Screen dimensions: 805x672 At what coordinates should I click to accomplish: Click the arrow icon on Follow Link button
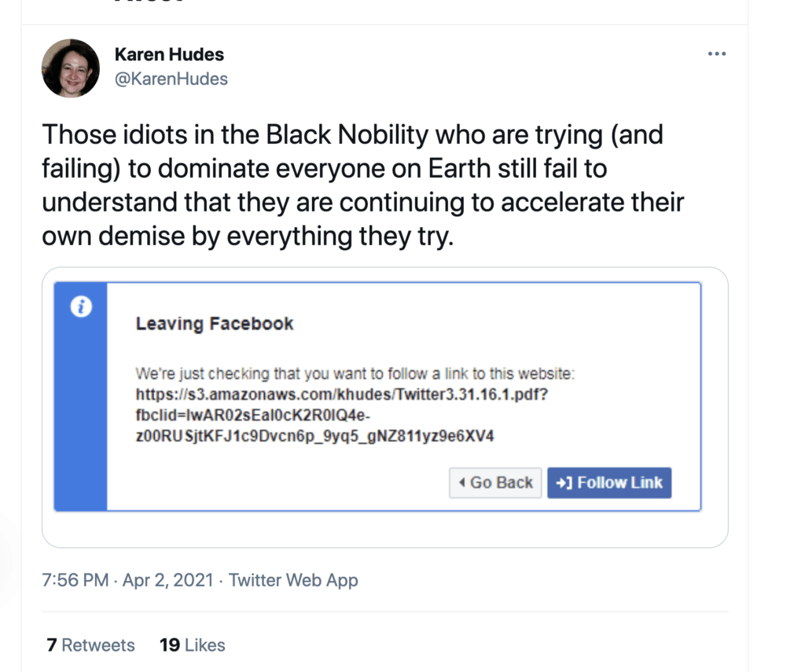564,483
